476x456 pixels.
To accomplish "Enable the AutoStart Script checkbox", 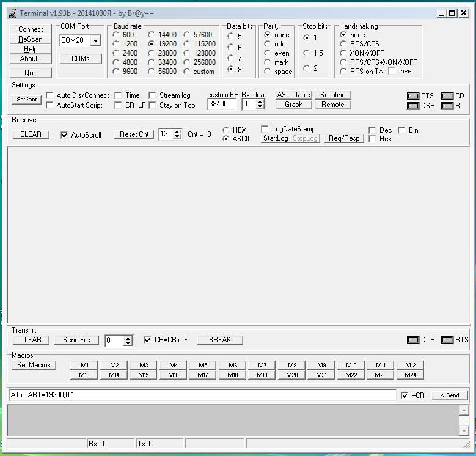I will click(50, 105).
